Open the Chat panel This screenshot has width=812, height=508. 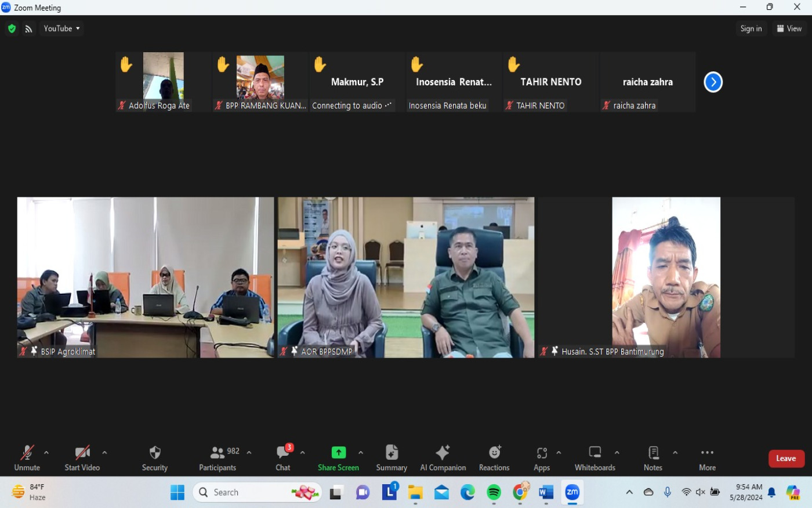pyautogui.click(x=283, y=457)
